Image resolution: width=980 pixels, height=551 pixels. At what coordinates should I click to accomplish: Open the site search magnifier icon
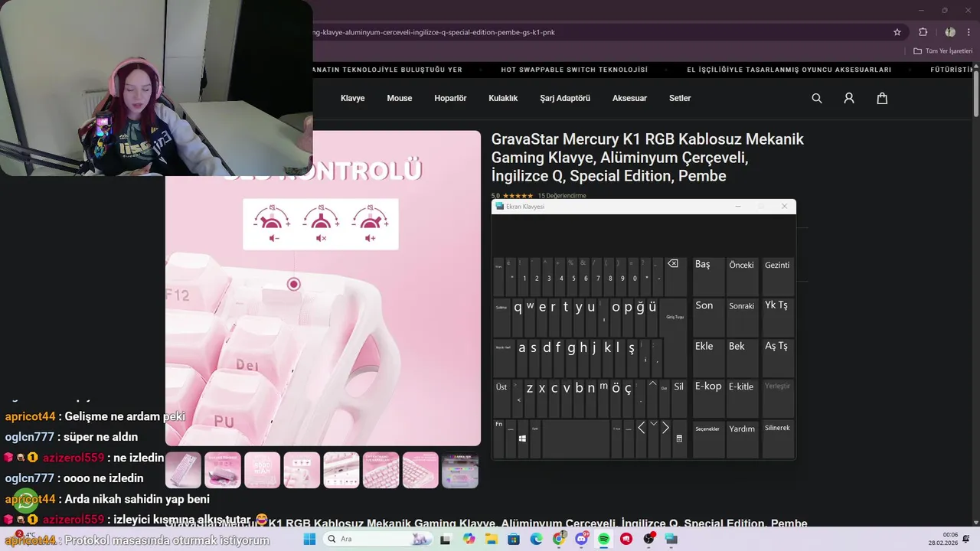click(x=817, y=98)
